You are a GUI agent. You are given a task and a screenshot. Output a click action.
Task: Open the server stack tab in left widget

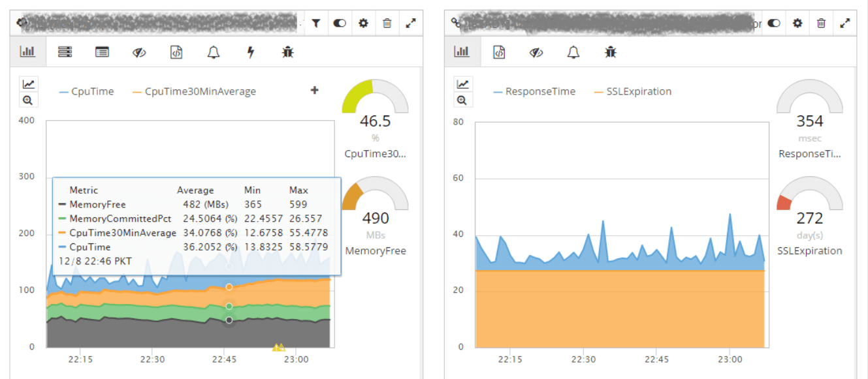[65, 52]
